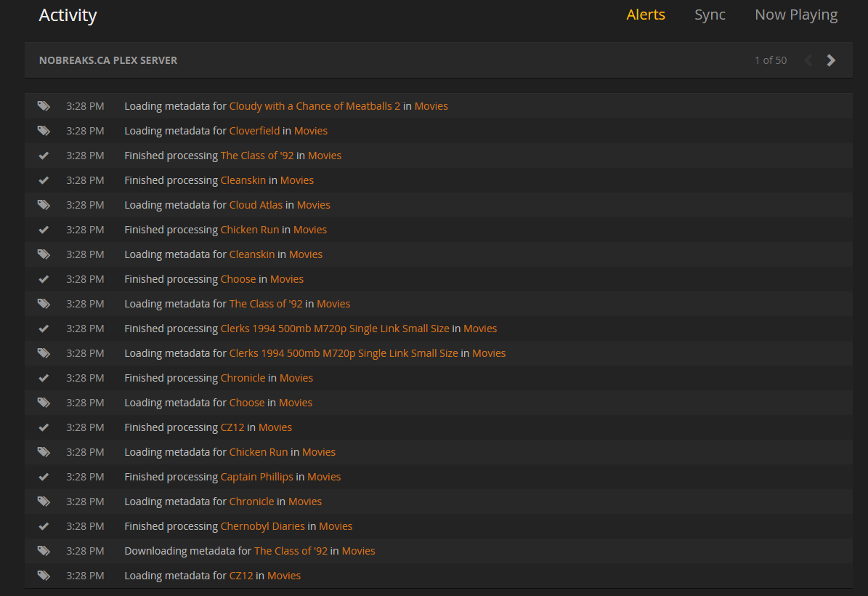This screenshot has height=596, width=868.
Task: Select the Alerts tab
Action: [646, 15]
